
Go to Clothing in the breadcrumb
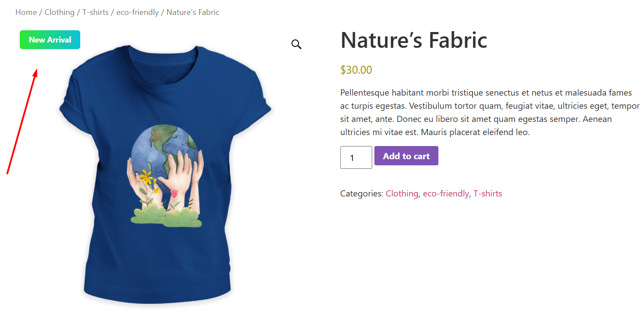coord(59,12)
